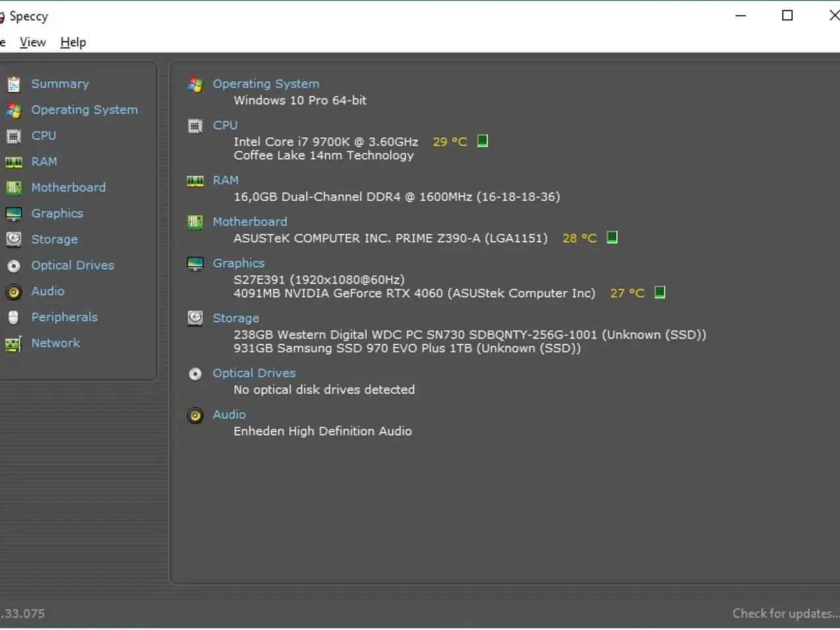840x630 pixels.
Task: Click the 28 °C motherboard temperature value
Action: tap(579, 238)
